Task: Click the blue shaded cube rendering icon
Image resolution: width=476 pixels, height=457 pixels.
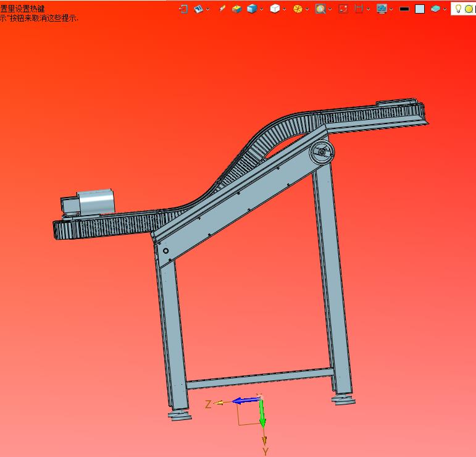Action: point(252,9)
